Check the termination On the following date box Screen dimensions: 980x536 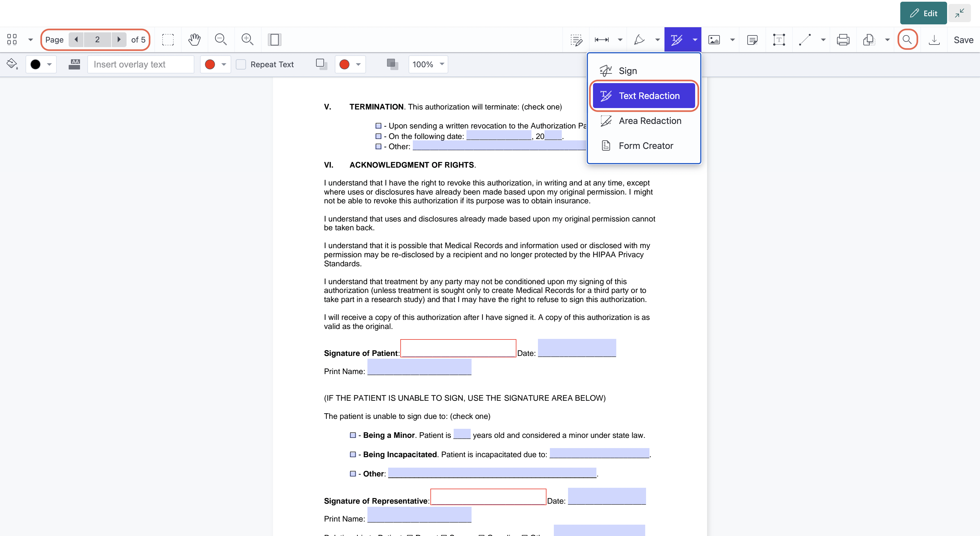point(378,136)
